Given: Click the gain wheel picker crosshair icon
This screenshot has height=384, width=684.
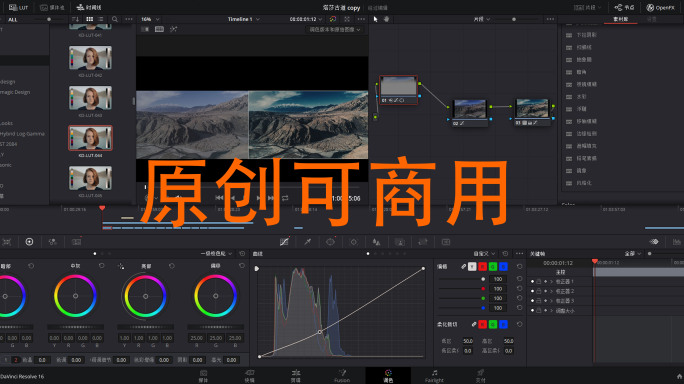Looking at the screenshot, I should click(x=121, y=266).
